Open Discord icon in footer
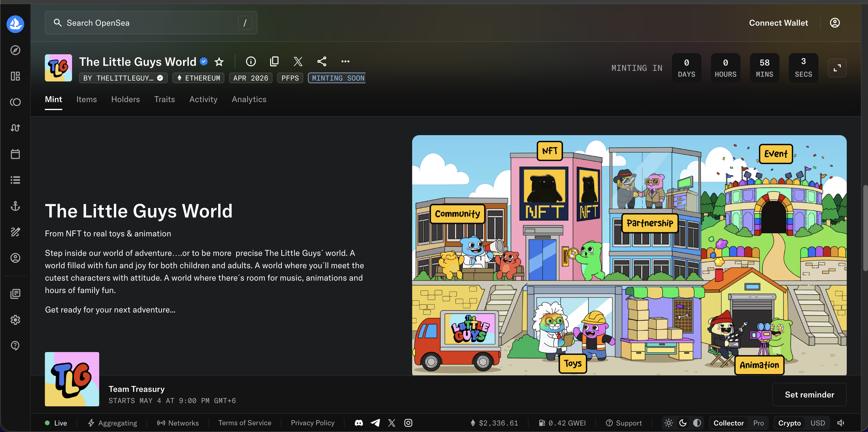This screenshot has width=868, height=432. pos(359,423)
